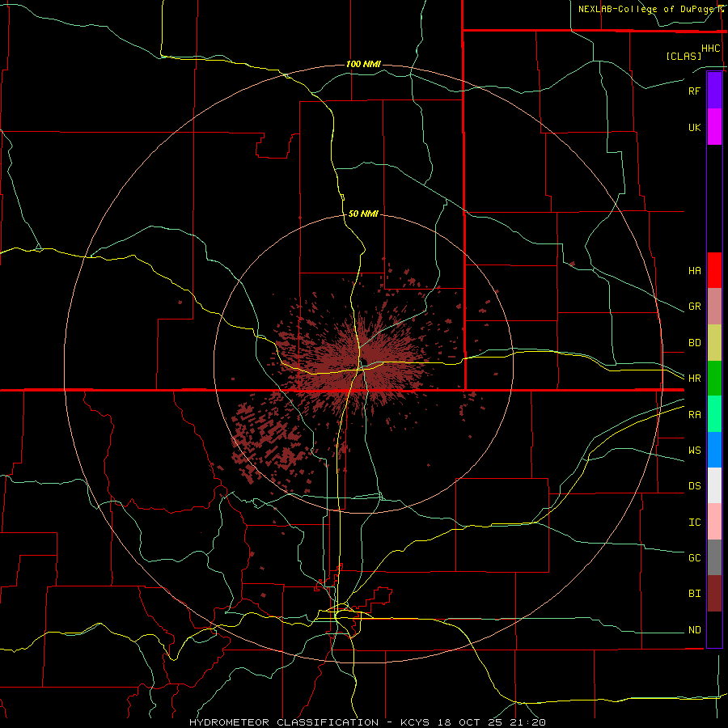Click the WS legend label
Image resolution: width=728 pixels, height=728 pixels.
(x=694, y=451)
